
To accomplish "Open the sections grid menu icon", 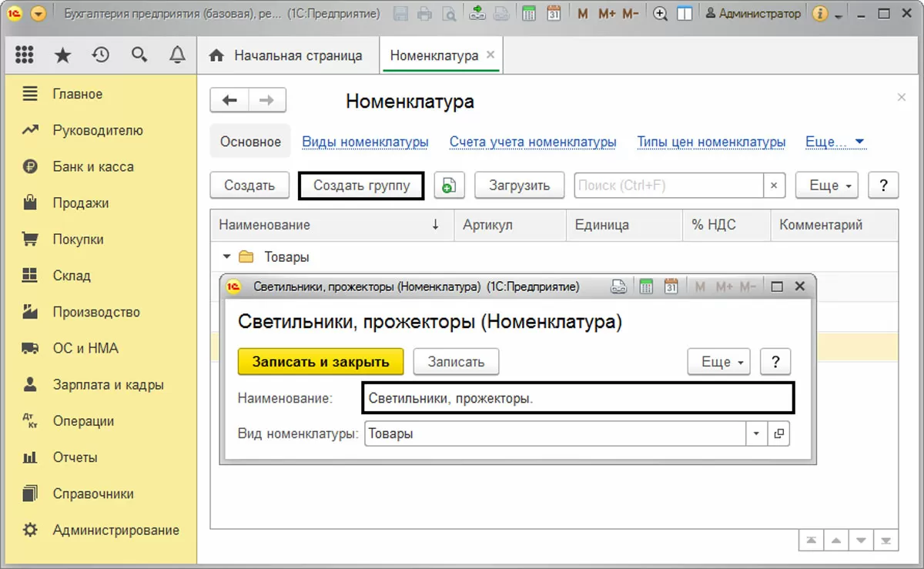I will [25, 55].
